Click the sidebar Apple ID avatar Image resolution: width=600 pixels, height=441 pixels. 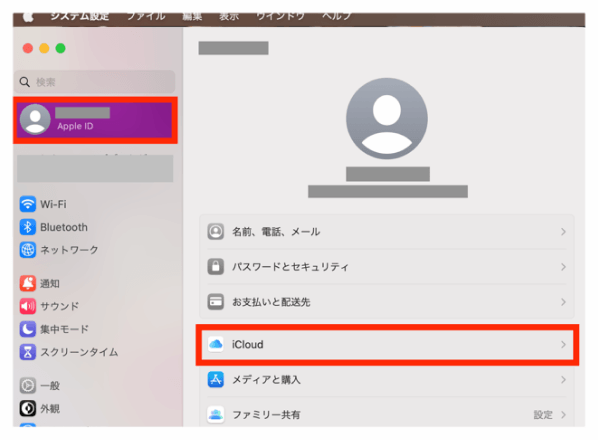click(x=35, y=119)
